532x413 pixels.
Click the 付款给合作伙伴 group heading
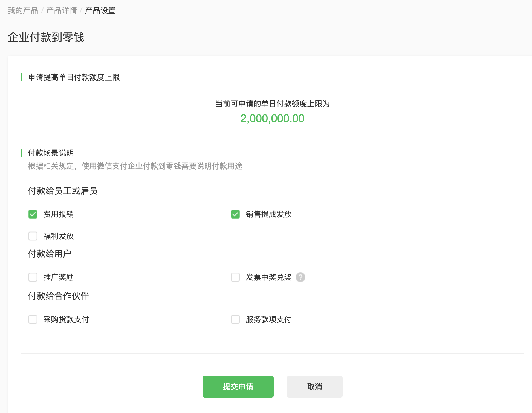tap(59, 296)
